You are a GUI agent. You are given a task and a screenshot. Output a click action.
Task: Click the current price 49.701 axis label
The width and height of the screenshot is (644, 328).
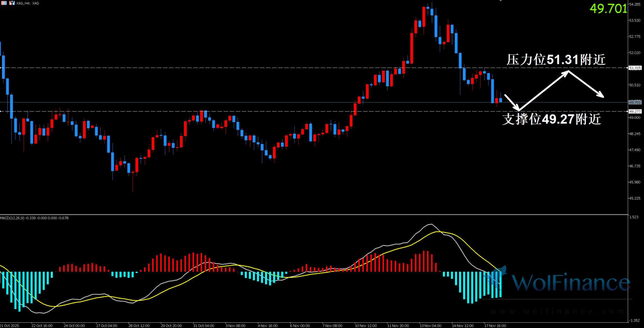(635, 102)
